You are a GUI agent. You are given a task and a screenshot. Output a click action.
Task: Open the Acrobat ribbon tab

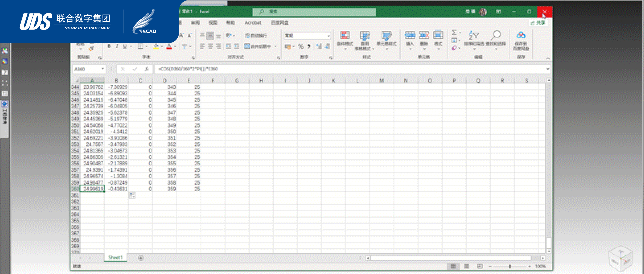[253, 22]
